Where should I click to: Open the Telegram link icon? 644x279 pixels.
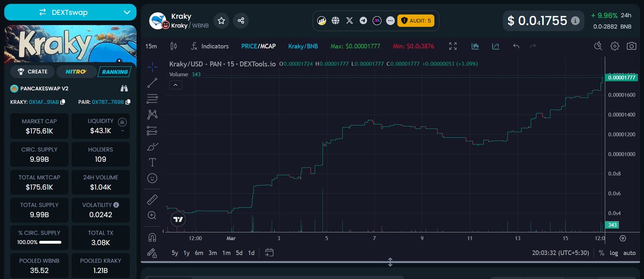[x=364, y=20]
